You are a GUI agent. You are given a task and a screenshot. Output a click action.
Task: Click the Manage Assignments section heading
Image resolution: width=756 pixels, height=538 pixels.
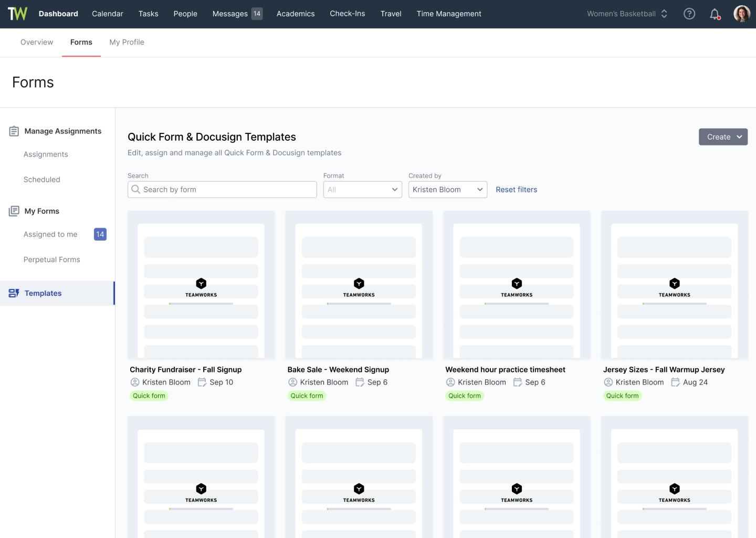[x=63, y=131]
